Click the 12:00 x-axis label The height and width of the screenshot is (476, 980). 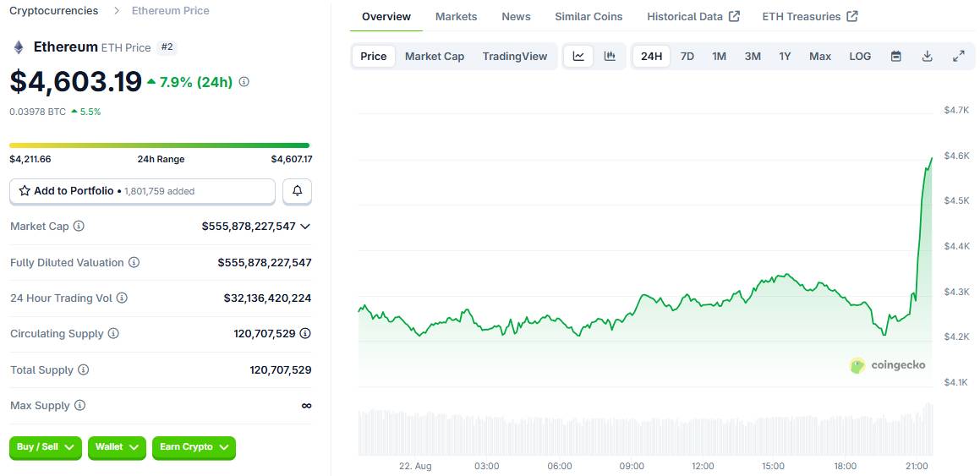pos(703,466)
